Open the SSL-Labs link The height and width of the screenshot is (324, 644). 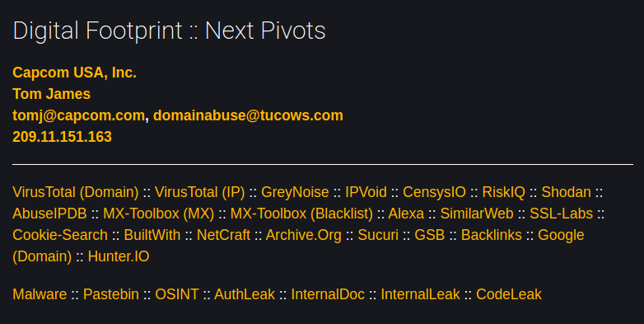click(561, 214)
